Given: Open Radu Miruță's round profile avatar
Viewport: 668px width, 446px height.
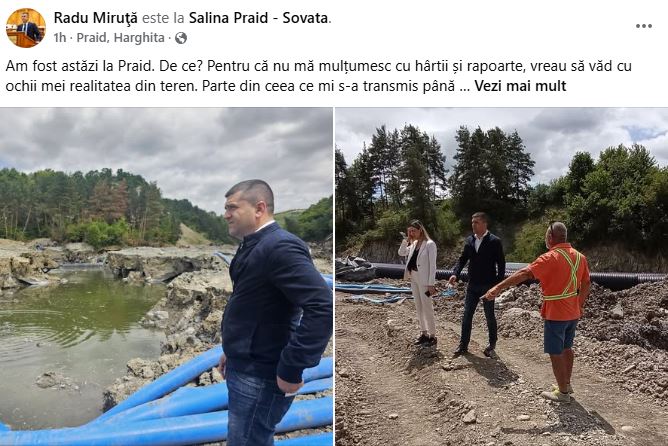Looking at the screenshot, I should [26, 28].
